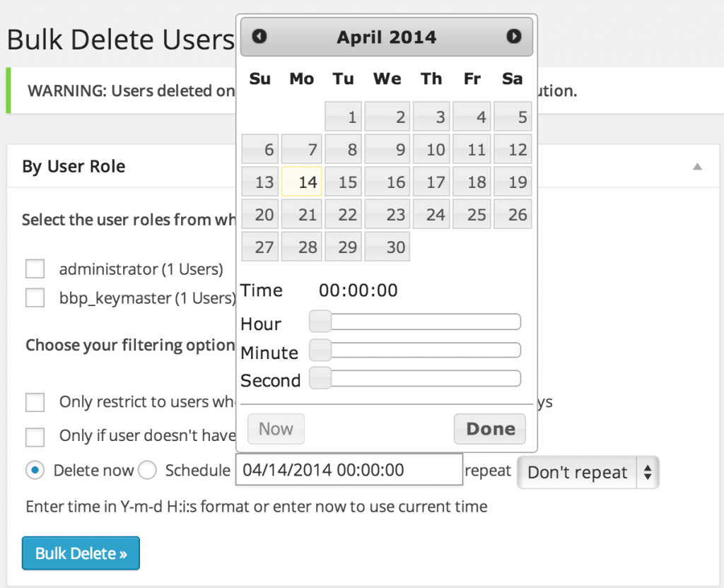
Task: Pick April 30 as the date
Action: 387,246
